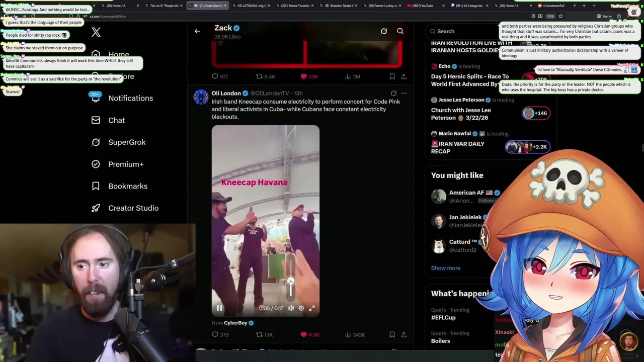Bookmark the Oli London post
The width and height of the screenshot is (644, 362).
click(x=392, y=334)
